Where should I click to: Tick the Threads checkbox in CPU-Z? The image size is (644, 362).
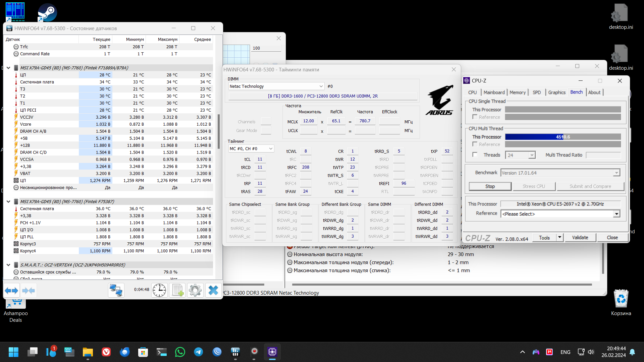click(x=475, y=155)
